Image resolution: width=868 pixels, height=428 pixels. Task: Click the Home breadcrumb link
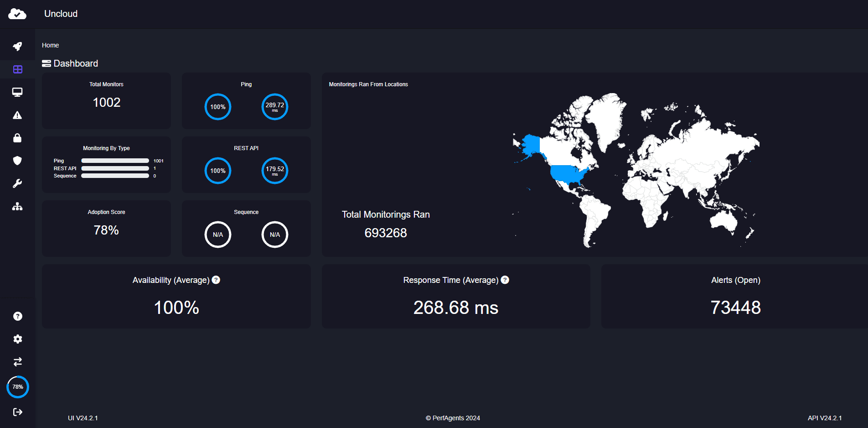tap(50, 45)
